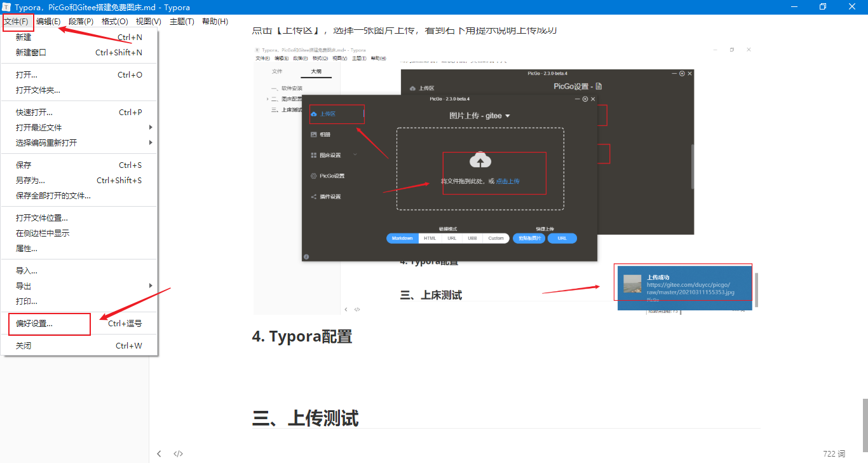This screenshot has width=868, height=463.
Task: Select 快速打开... menu item
Action: pyautogui.click(x=79, y=112)
